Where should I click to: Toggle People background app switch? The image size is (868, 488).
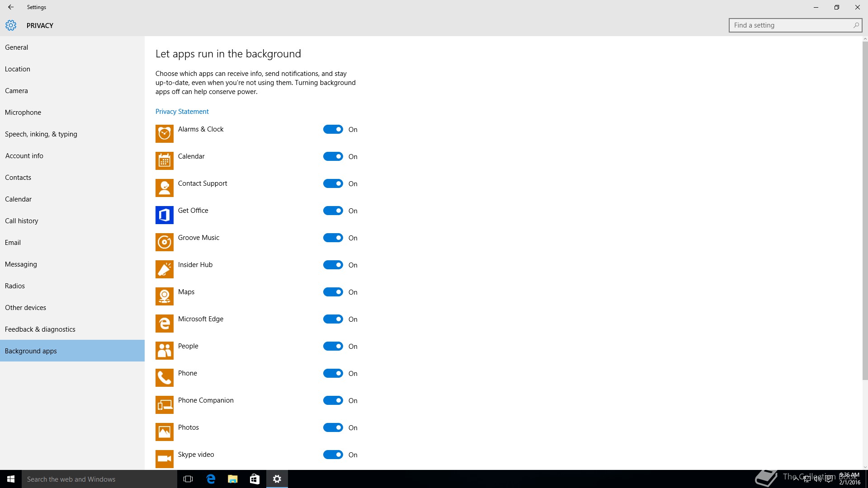pos(333,346)
